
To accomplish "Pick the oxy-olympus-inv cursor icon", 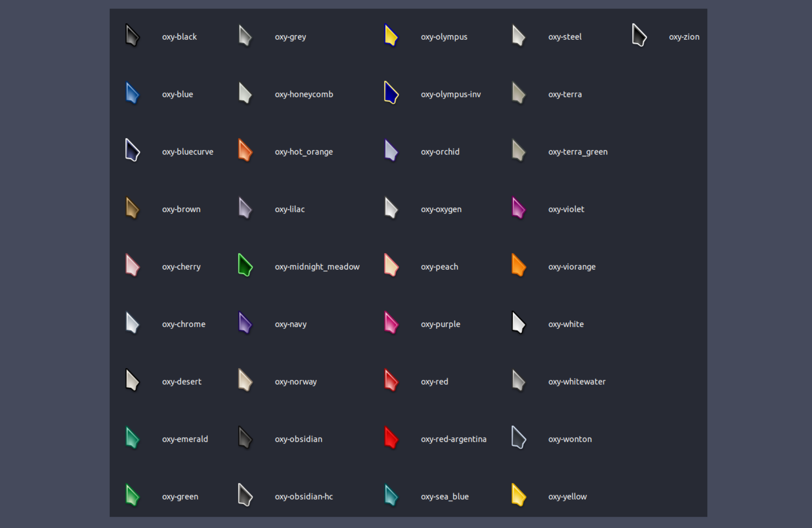I will 391,93.
